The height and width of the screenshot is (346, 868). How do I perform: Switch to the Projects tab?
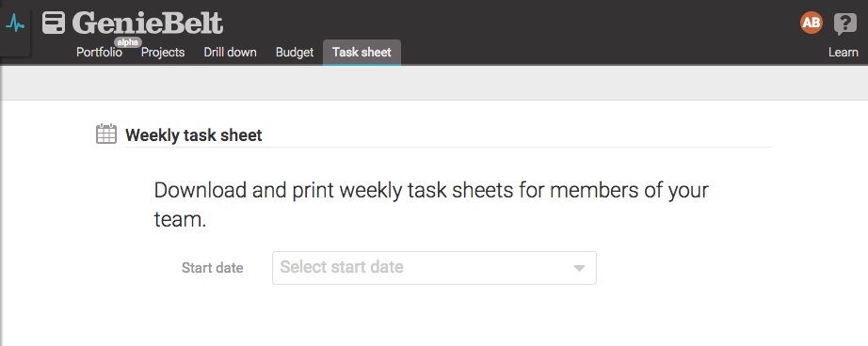point(163,53)
